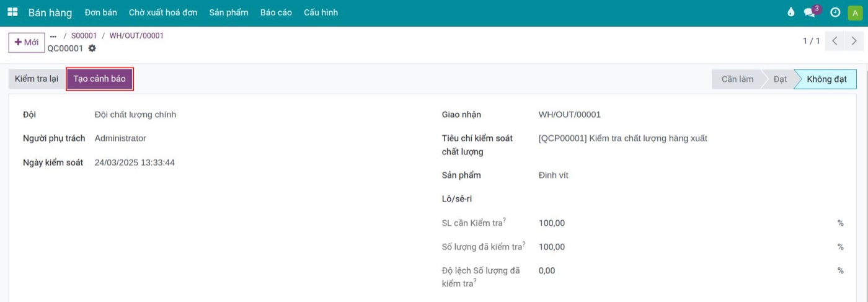
Task: Click the Tạo cảnh báo button
Action: [x=99, y=79]
